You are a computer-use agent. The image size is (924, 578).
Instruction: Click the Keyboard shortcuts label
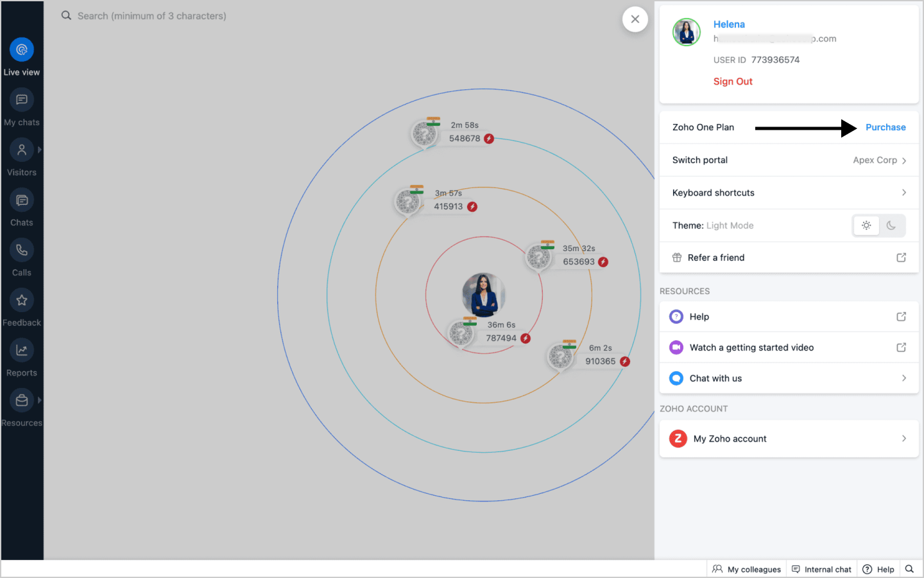[x=714, y=193]
